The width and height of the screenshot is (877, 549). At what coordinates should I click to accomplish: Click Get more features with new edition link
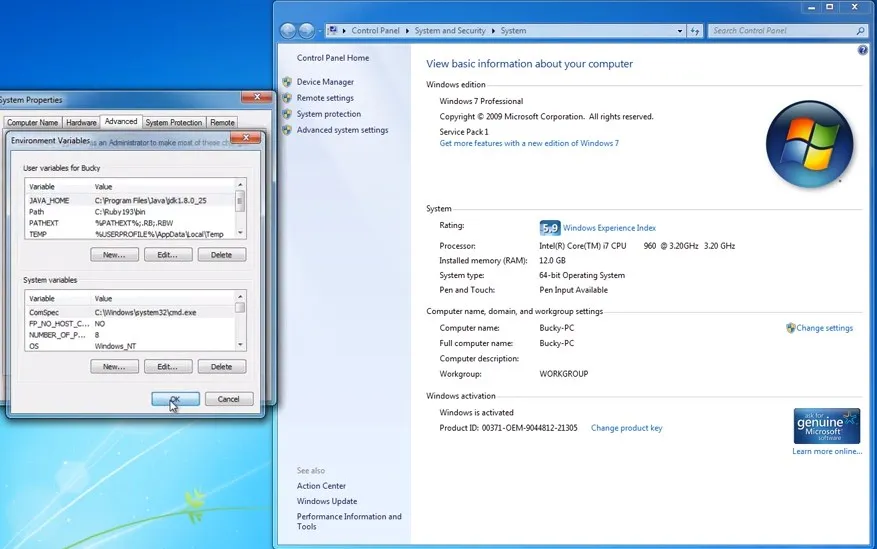(529, 143)
